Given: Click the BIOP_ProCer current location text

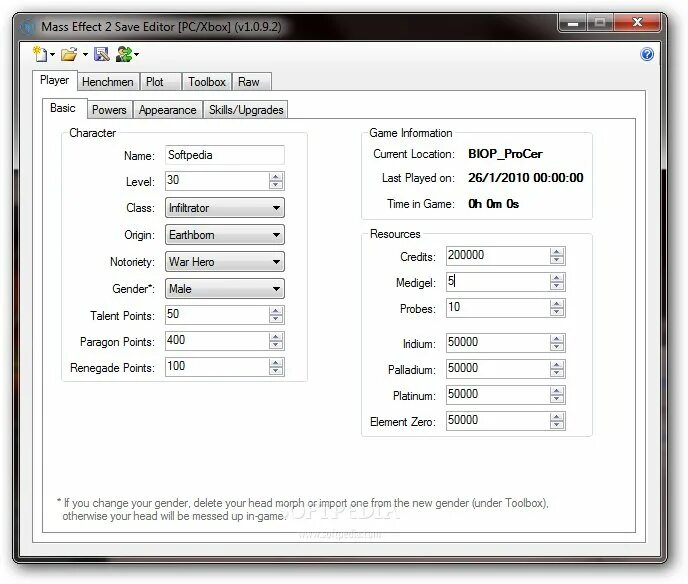Looking at the screenshot, I should point(505,154).
